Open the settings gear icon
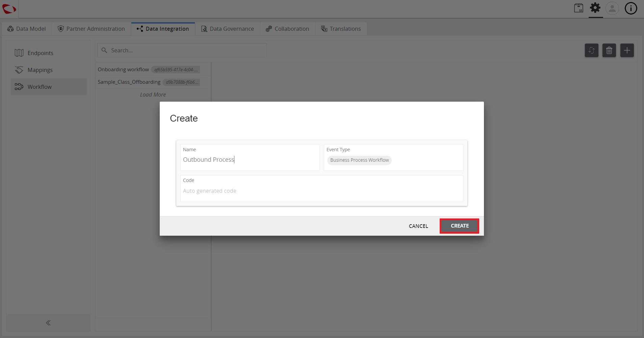The height and width of the screenshot is (338, 644). (595, 8)
